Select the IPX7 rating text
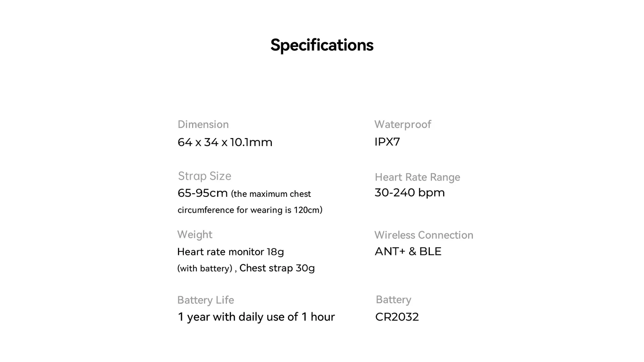 (387, 142)
